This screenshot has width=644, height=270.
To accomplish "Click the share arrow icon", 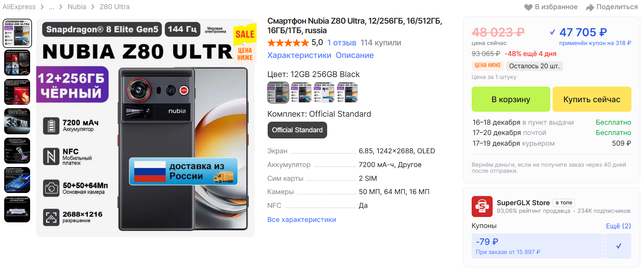I will coord(590,7).
